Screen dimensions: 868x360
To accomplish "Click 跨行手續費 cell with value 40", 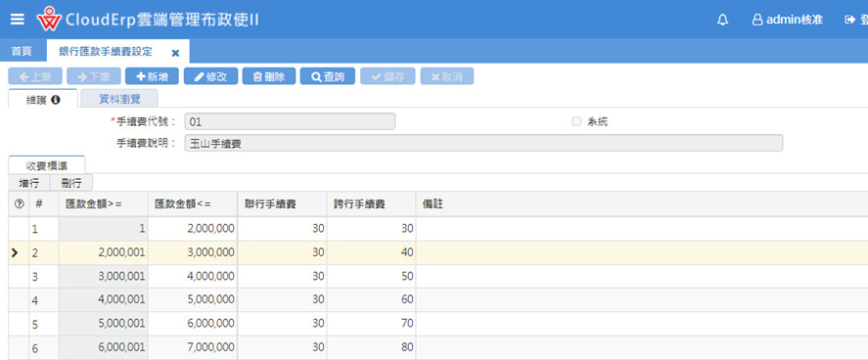I will pyautogui.click(x=372, y=252).
